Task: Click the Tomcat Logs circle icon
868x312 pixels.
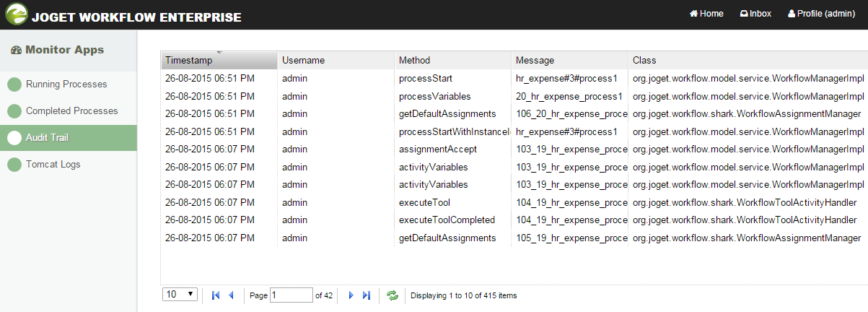Action: coord(14,165)
